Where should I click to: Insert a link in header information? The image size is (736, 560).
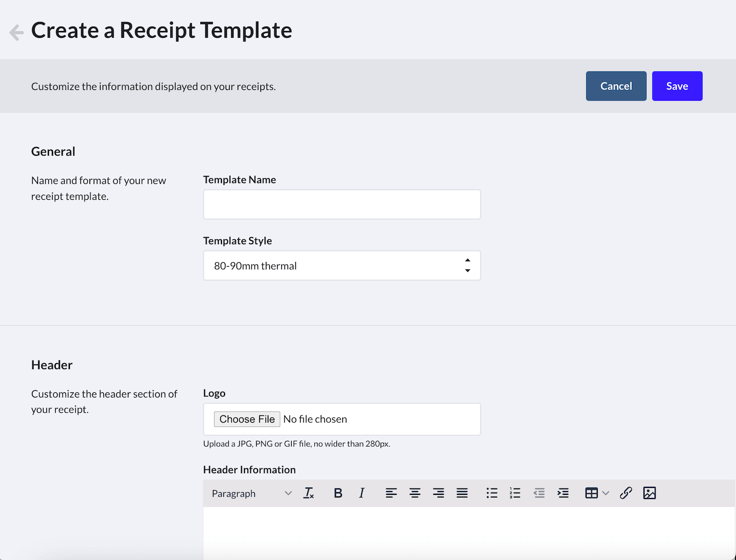pyautogui.click(x=626, y=493)
